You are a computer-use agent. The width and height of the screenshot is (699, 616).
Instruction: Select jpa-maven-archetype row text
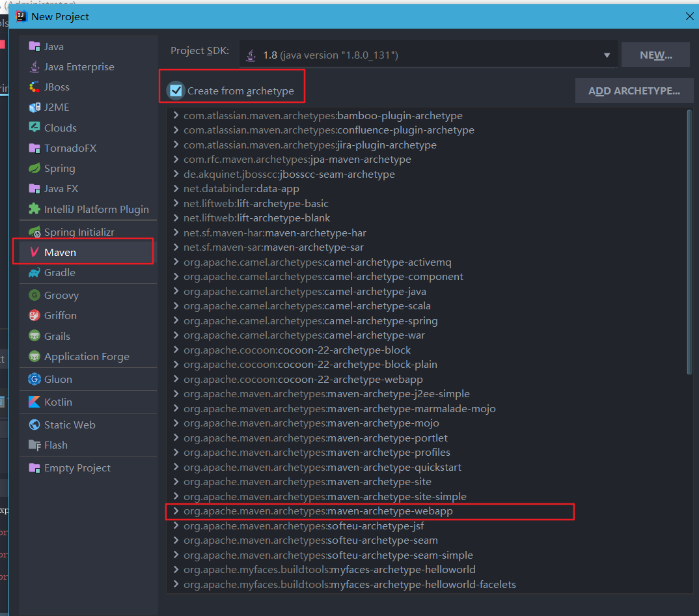click(x=297, y=160)
